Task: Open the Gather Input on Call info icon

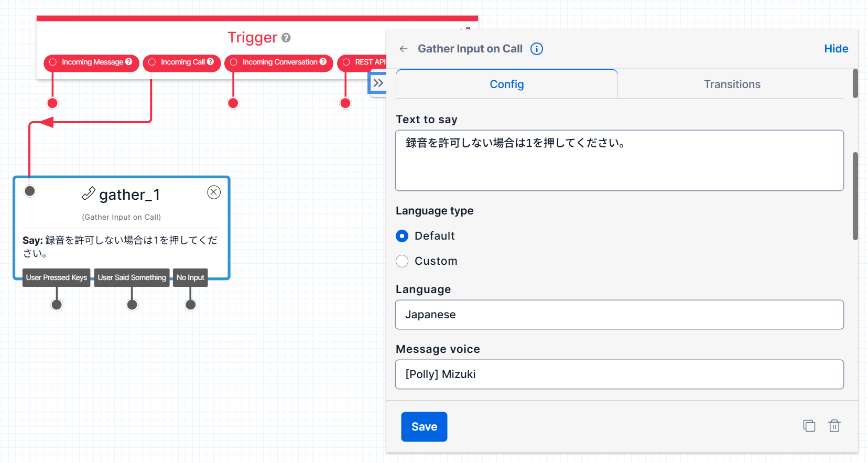Action: tap(536, 49)
